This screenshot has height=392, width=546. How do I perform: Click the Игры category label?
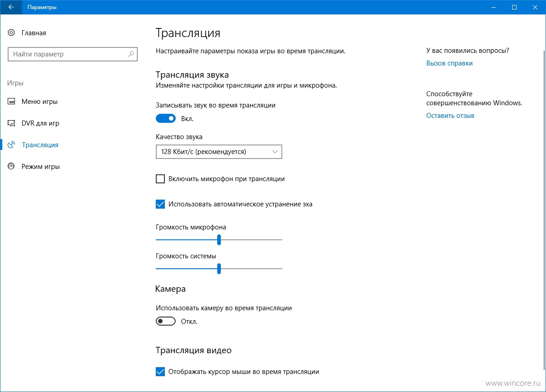pyautogui.click(x=15, y=83)
